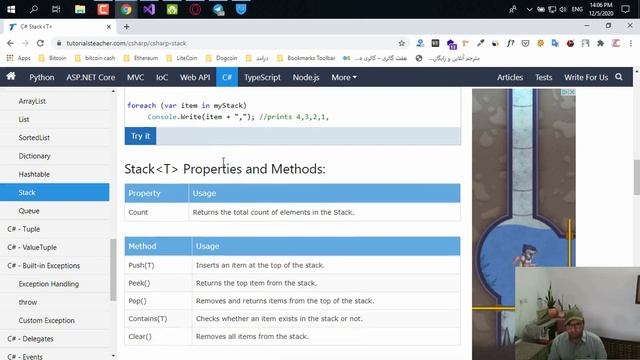Click the Push(T) method cell

pyautogui.click(x=158, y=265)
